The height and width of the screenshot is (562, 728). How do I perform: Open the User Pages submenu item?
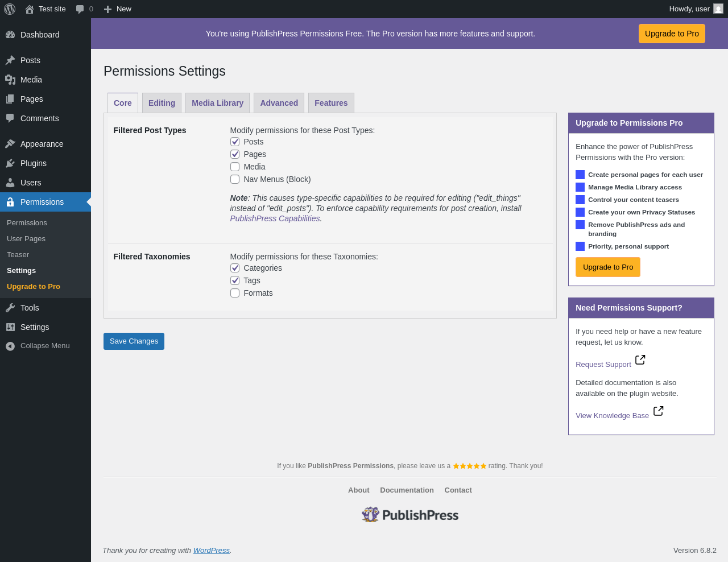pyautogui.click(x=26, y=239)
